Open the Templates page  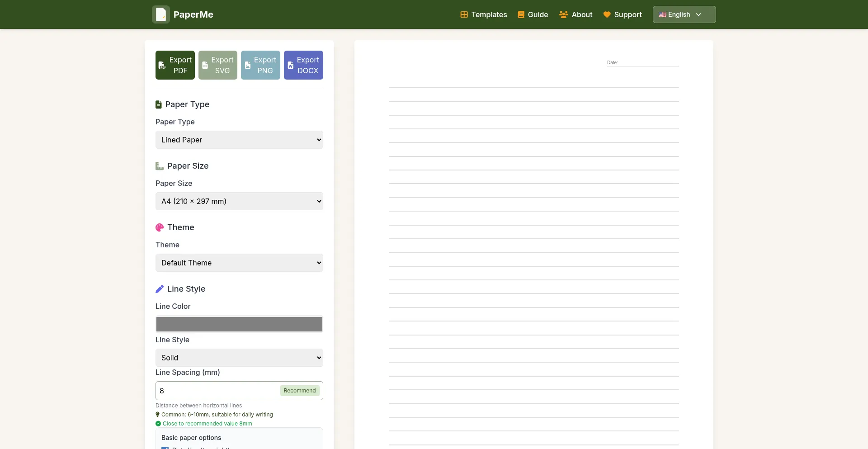[484, 14]
